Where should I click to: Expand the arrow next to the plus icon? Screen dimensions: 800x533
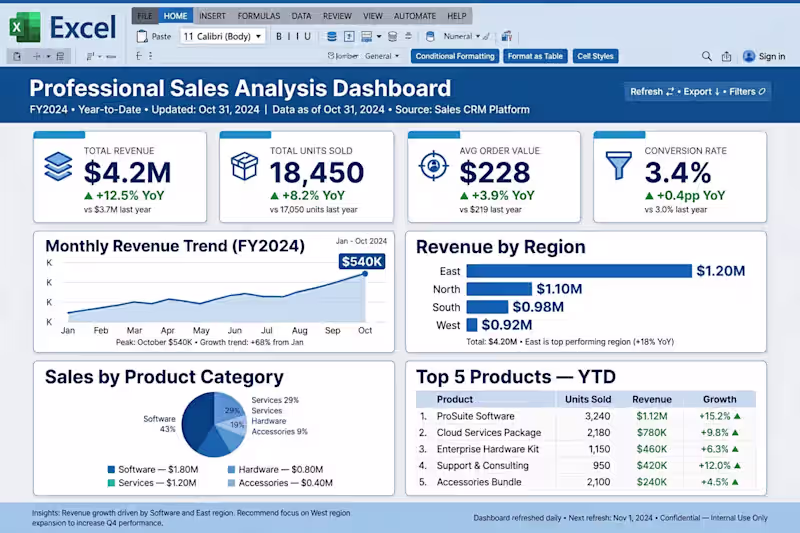coord(48,56)
